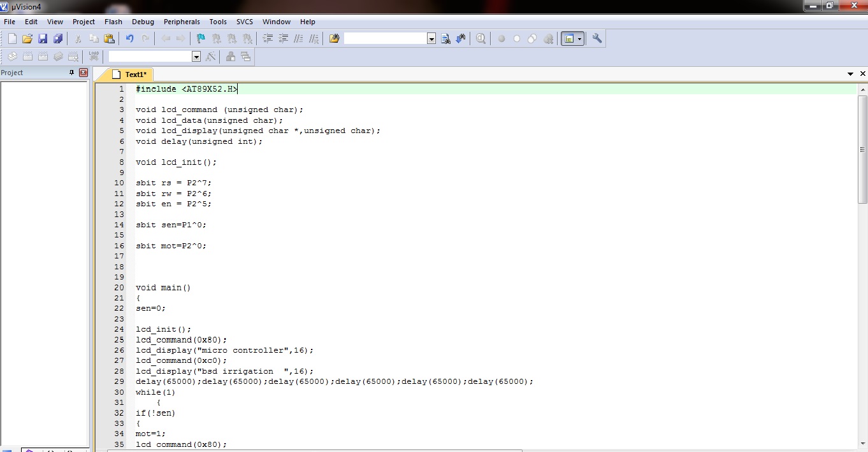Open the Peripherals menu
This screenshot has width=868, height=452.
tap(182, 22)
